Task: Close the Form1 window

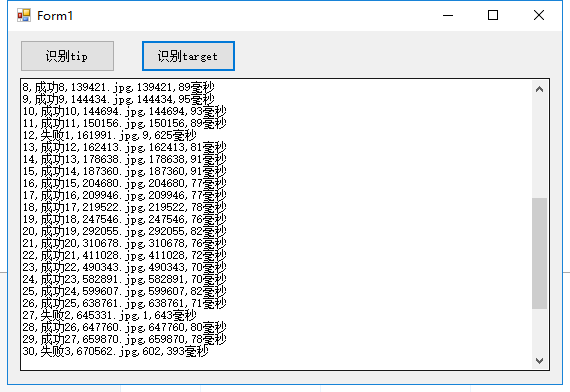Action: 539,15
